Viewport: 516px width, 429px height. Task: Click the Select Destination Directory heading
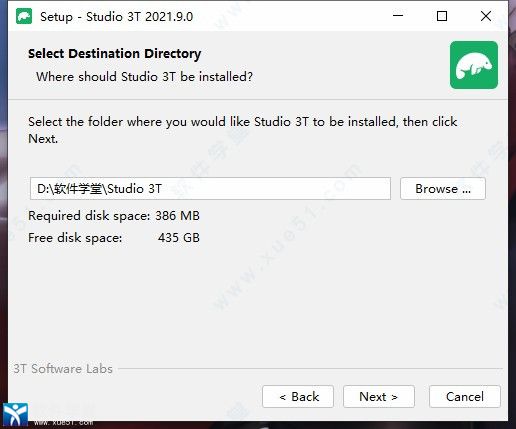click(x=115, y=54)
